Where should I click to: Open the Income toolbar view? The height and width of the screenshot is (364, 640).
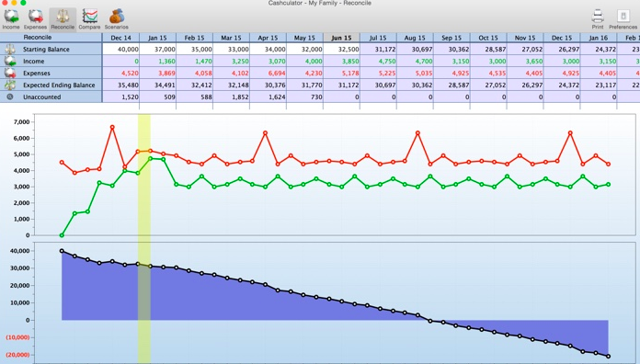[11, 19]
